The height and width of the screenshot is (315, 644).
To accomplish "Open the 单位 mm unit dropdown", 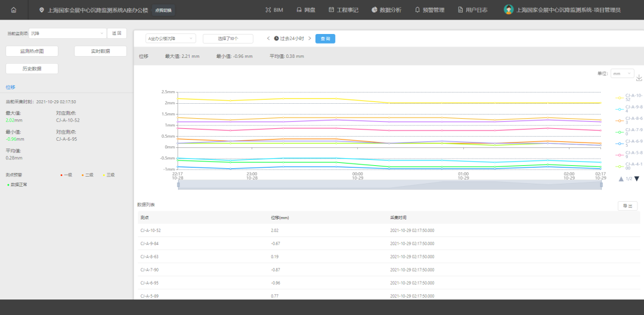I will [x=623, y=73].
